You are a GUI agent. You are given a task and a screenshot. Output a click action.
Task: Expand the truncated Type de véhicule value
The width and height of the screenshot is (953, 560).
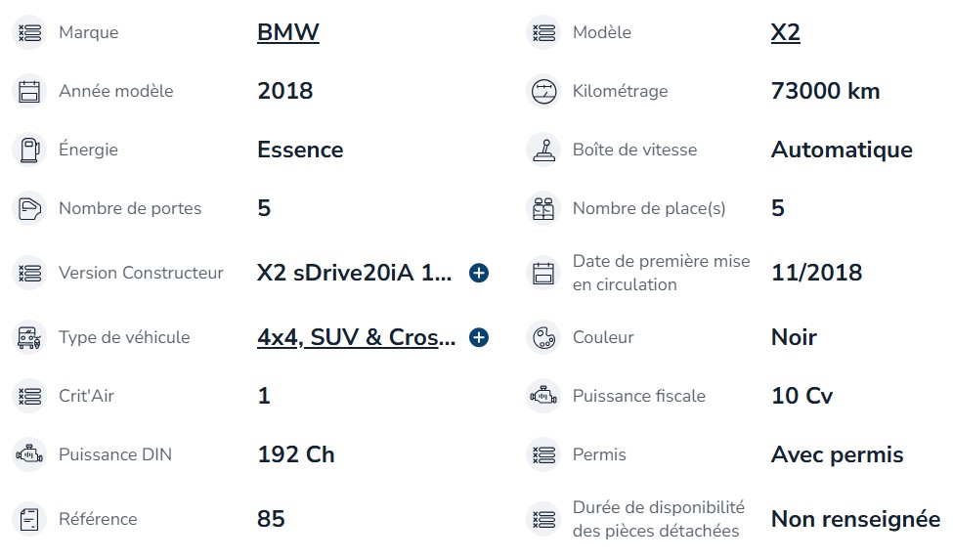479,337
